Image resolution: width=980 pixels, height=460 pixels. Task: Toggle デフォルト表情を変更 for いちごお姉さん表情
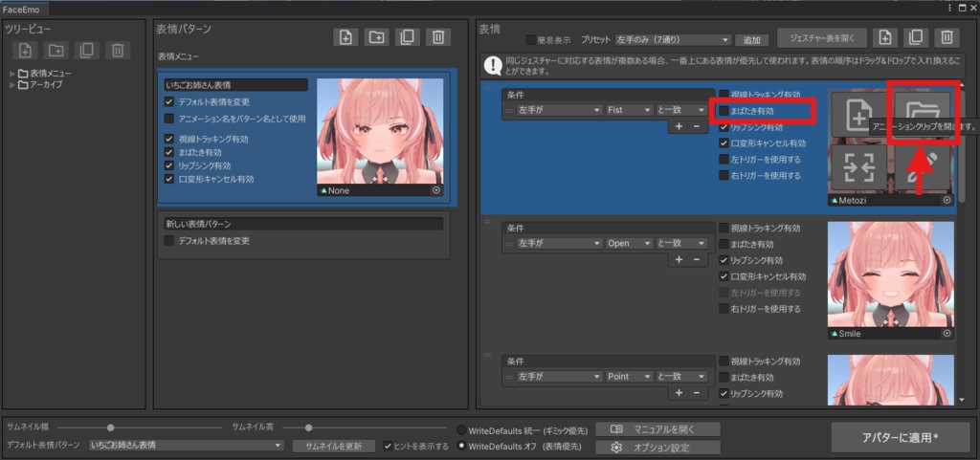click(168, 101)
